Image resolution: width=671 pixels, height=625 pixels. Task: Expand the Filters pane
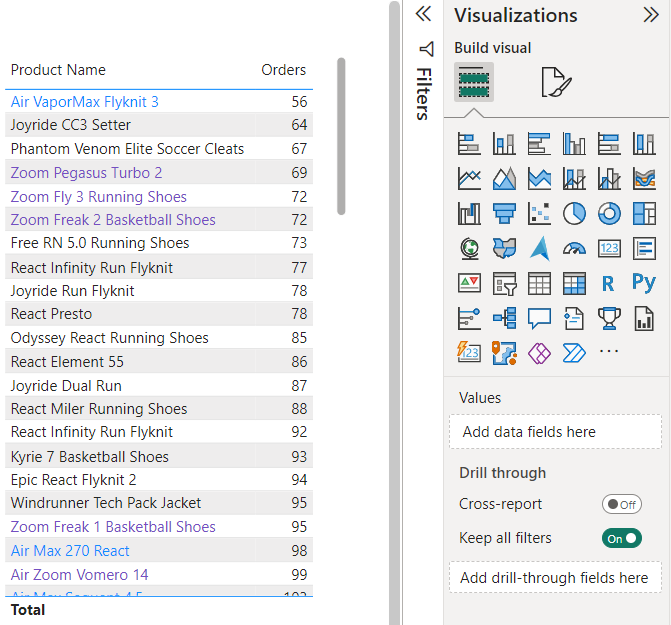click(x=424, y=14)
